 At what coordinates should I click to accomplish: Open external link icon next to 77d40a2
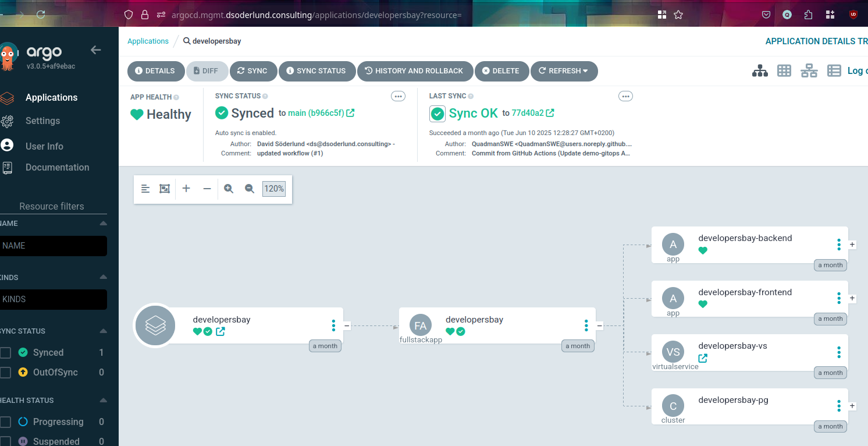click(550, 113)
